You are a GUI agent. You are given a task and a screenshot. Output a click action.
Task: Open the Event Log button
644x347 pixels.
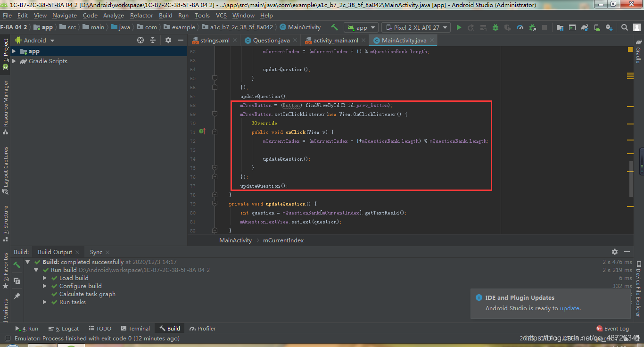pyautogui.click(x=613, y=329)
